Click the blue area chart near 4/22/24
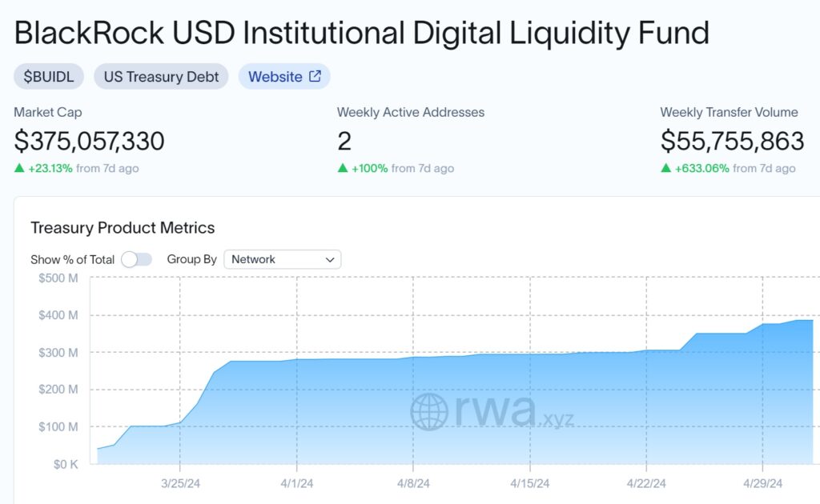Screen dimensions: 820x504 [646, 407]
